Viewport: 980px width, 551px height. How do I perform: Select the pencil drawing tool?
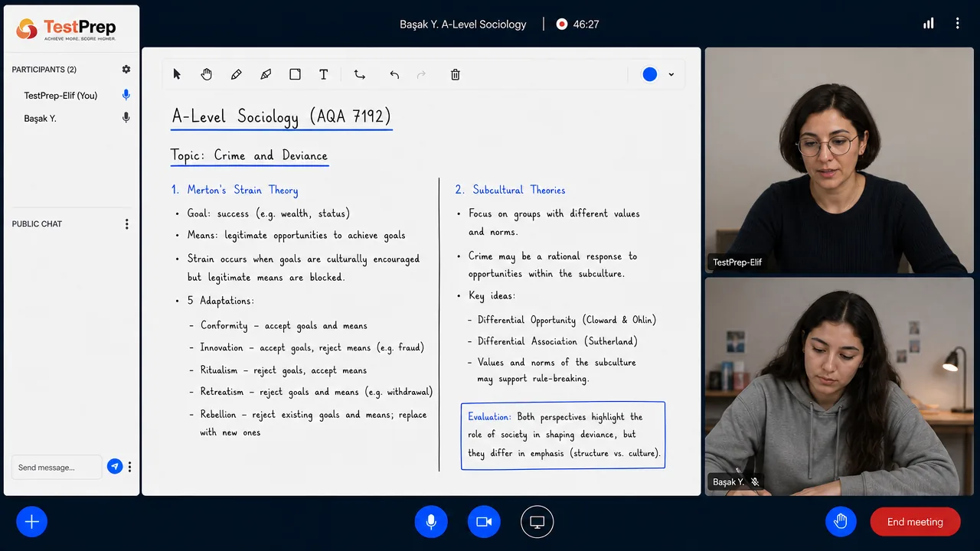coord(236,74)
